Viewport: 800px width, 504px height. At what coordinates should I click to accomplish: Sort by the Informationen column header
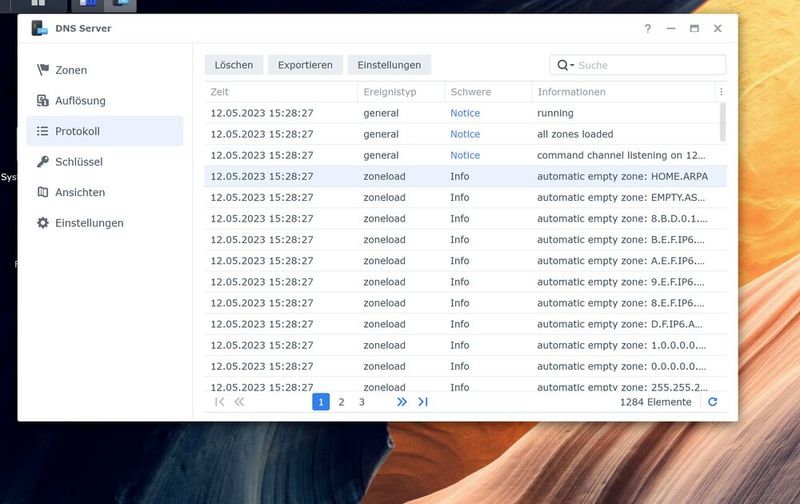[x=623, y=92]
